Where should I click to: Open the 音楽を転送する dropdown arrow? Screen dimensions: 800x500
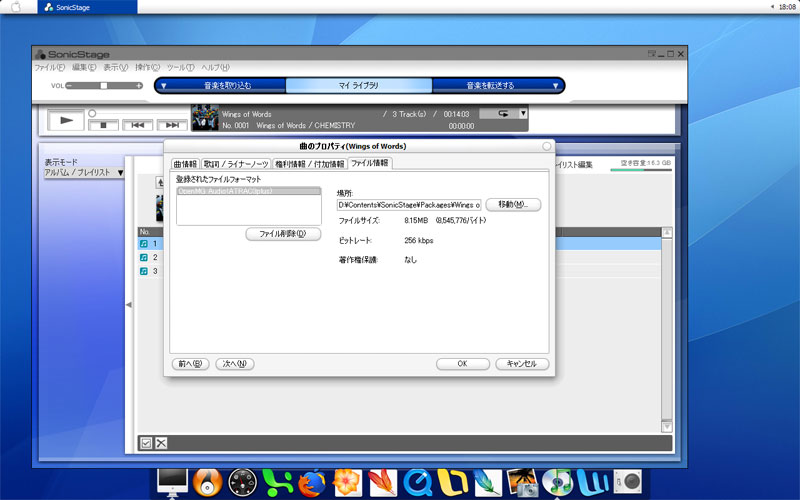click(x=556, y=86)
